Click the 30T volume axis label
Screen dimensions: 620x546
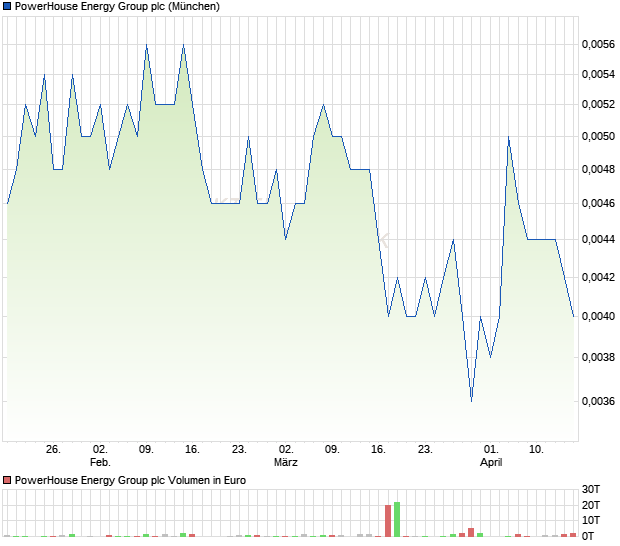click(x=591, y=489)
